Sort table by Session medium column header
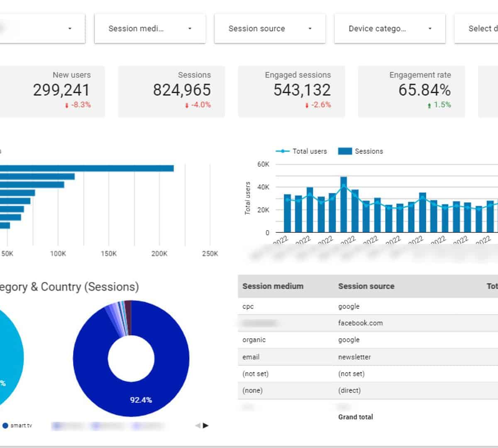 pyautogui.click(x=273, y=286)
